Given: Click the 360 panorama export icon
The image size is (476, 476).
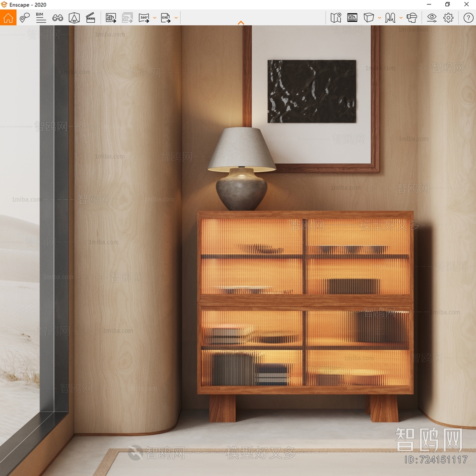Looking at the screenshot, I should click(144, 18).
